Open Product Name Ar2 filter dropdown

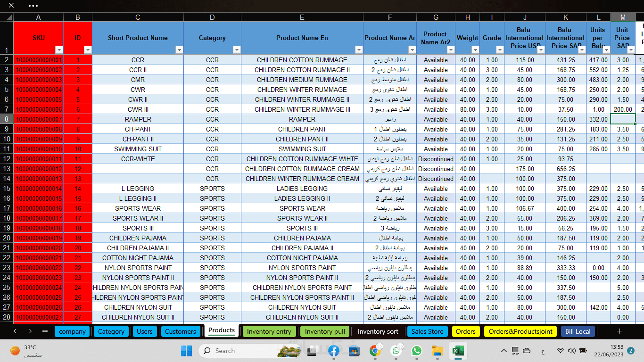tap(451, 50)
